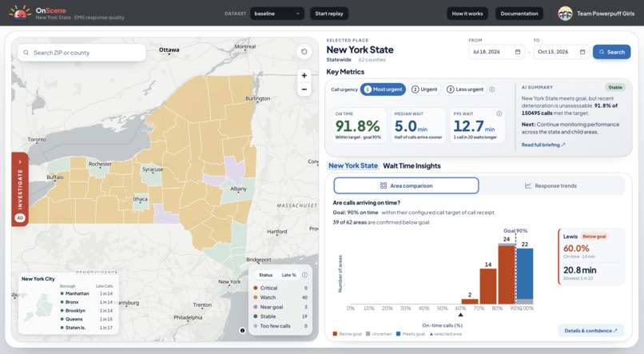Click the Start replay button
This screenshot has height=354, width=644.
[x=329, y=14]
